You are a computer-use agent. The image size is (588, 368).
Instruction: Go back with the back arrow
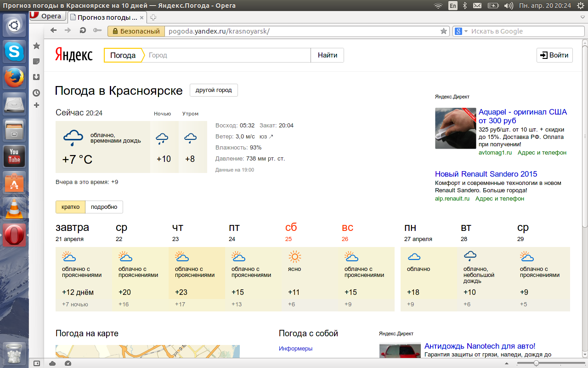tap(54, 31)
